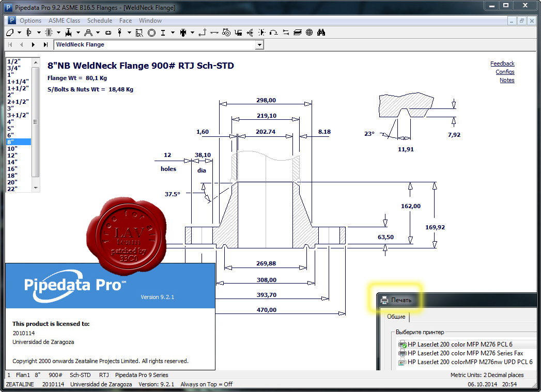Screen dimensions: 541x392
Task: Click the horizontal line span icon
Action: 214,33
